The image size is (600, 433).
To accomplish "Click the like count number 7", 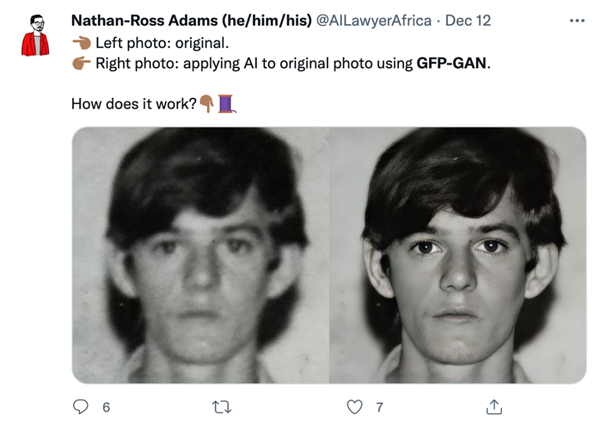I will (x=379, y=407).
